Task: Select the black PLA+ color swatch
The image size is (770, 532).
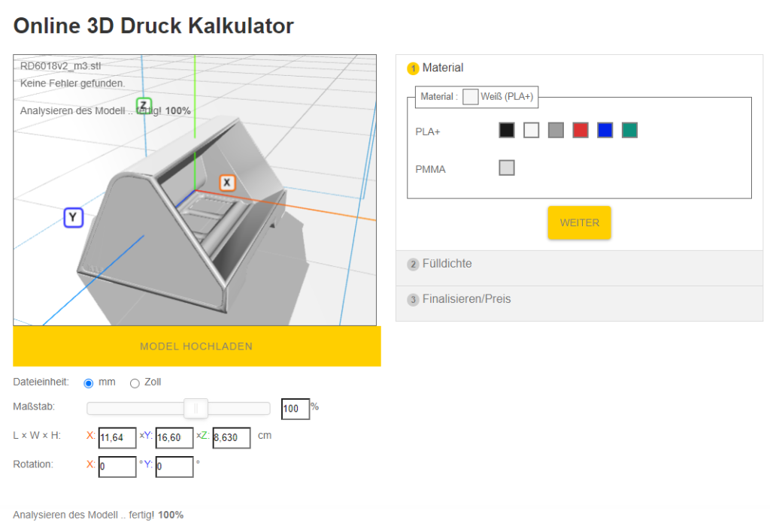Action: [507, 130]
